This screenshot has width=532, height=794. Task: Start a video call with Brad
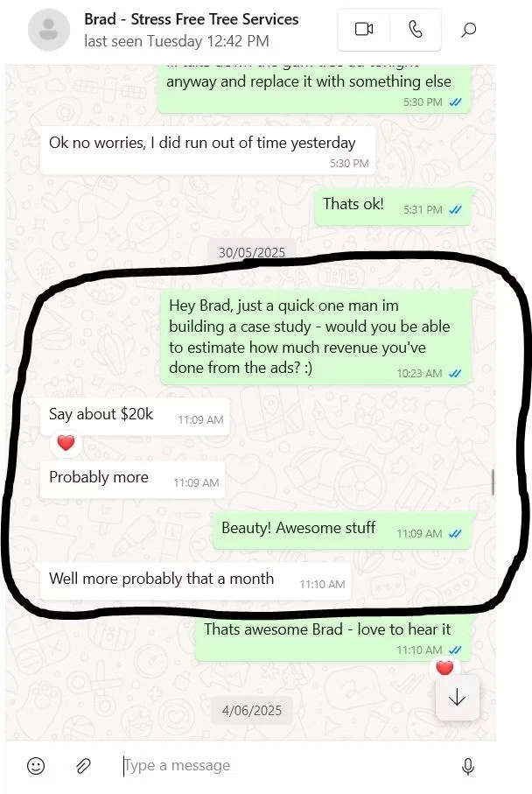(364, 30)
